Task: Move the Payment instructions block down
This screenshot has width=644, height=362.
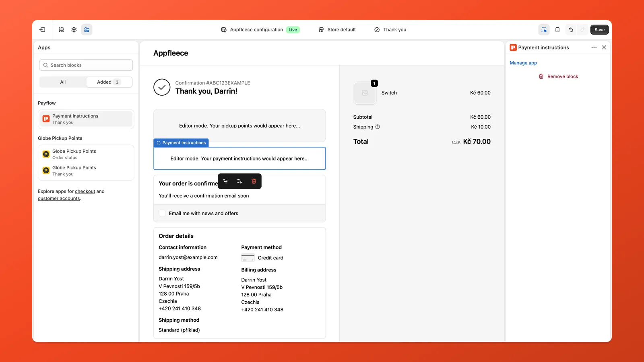Action: click(x=239, y=181)
